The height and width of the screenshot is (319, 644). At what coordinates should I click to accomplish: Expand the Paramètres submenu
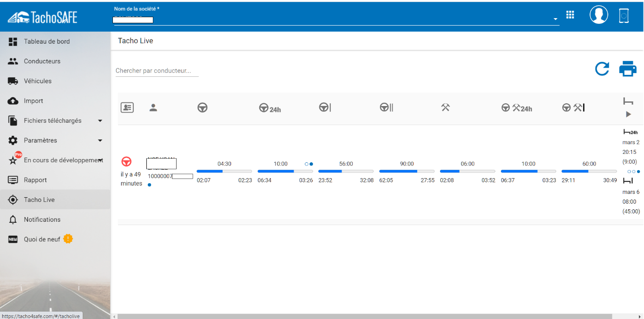point(100,140)
